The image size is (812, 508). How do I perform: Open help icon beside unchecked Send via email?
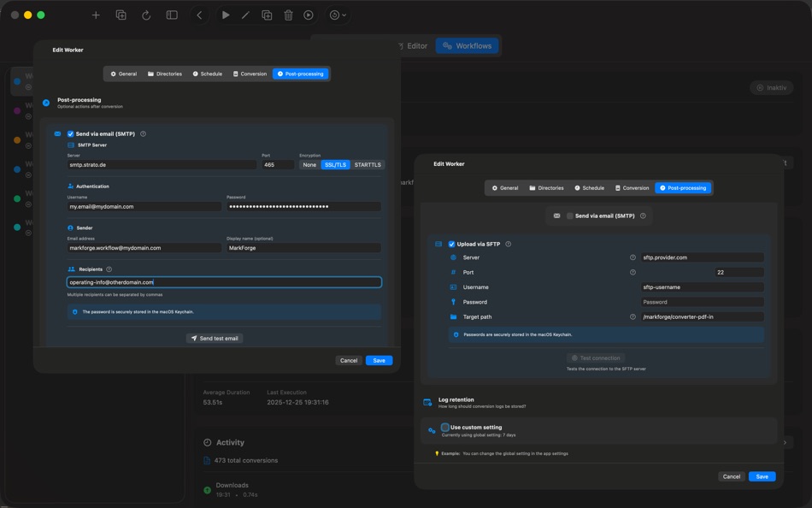pos(643,216)
